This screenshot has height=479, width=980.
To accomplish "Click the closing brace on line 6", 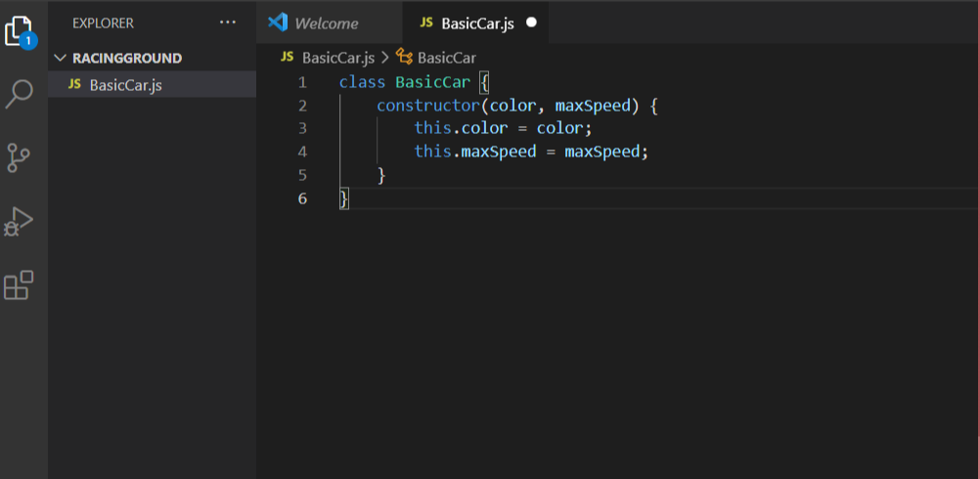I will click(343, 198).
